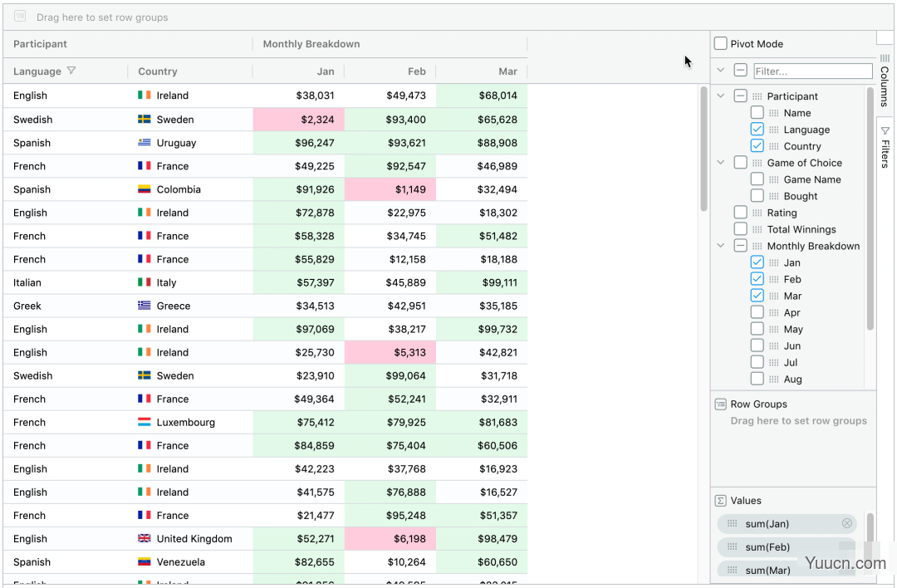Check the Total Winnings checkbox

tap(740, 228)
